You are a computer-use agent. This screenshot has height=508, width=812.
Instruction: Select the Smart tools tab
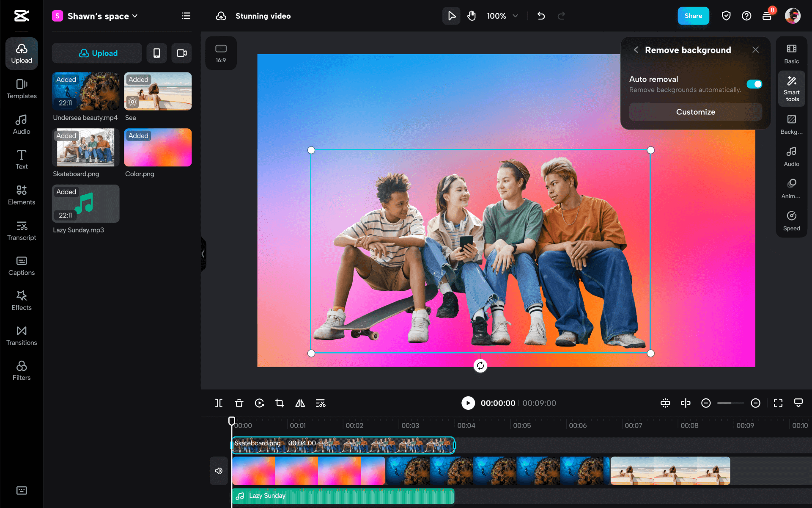(791, 90)
